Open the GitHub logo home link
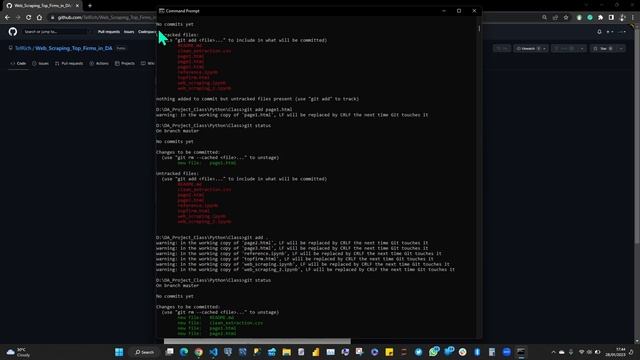The image size is (640, 360). tap(13, 31)
